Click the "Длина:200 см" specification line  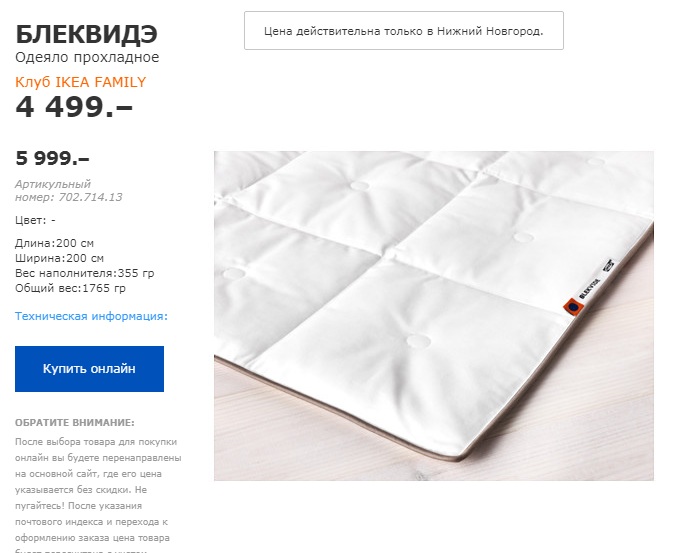tap(54, 243)
